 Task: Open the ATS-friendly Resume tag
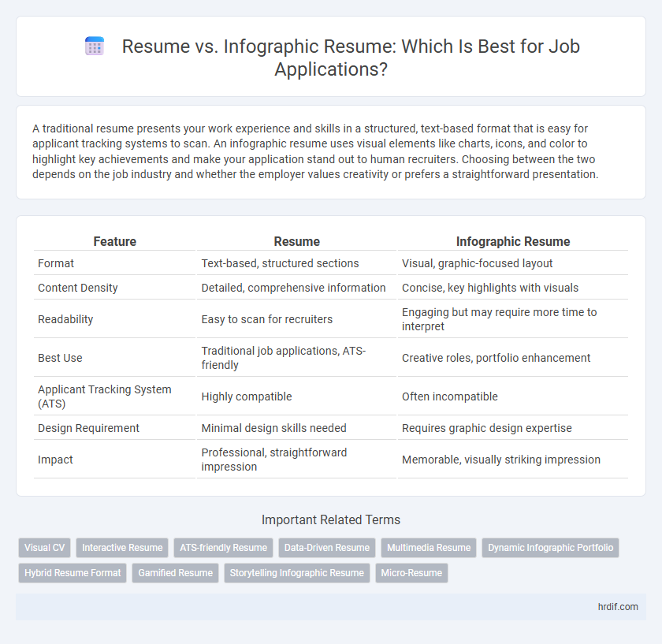tap(223, 548)
